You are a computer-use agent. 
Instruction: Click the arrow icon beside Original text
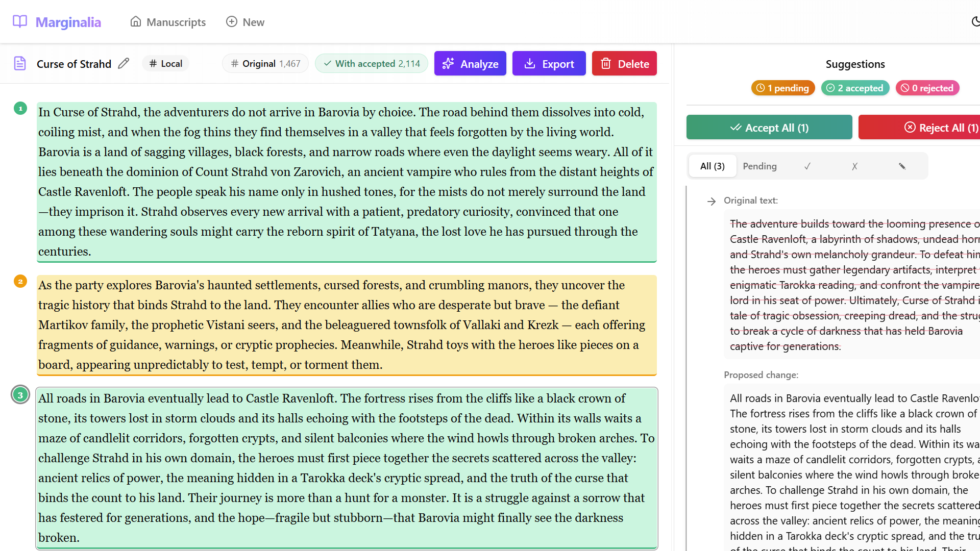(x=712, y=201)
